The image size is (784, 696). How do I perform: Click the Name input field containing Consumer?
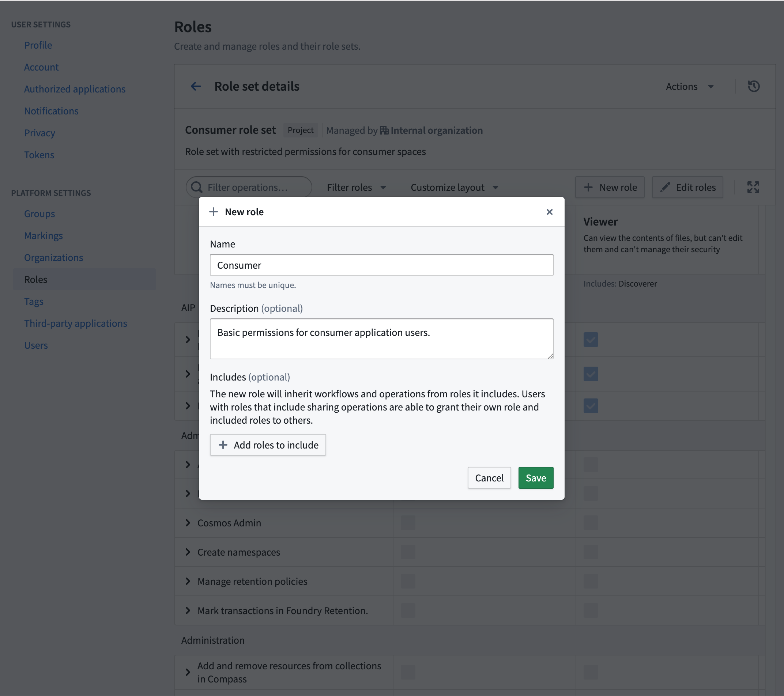(x=381, y=265)
